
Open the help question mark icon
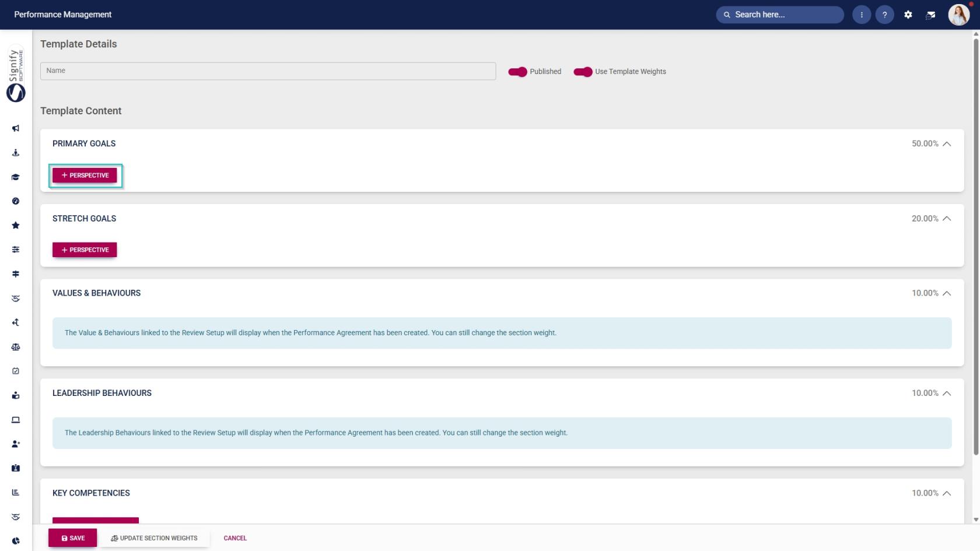[884, 15]
